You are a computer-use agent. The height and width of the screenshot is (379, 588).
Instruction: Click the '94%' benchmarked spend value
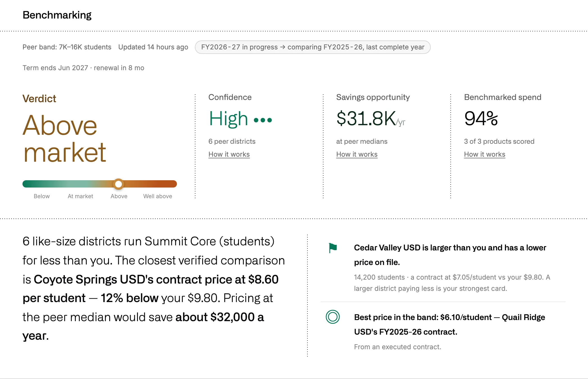481,118
